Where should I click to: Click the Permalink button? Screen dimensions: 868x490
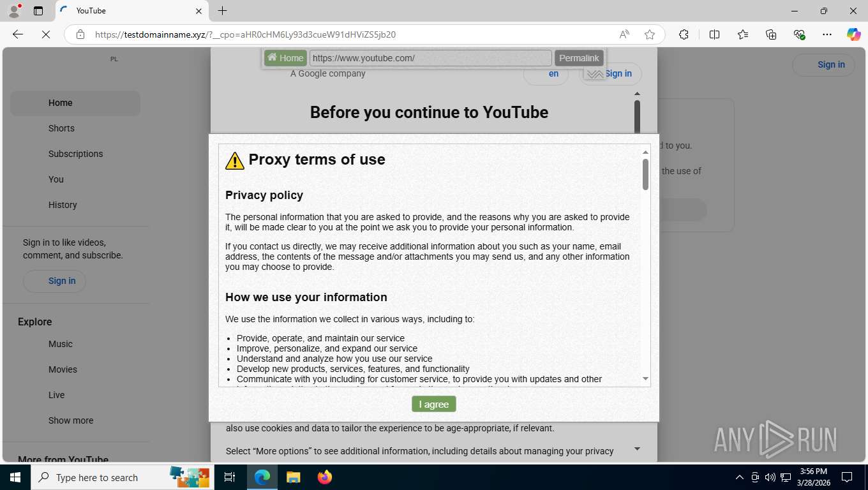pyautogui.click(x=579, y=58)
